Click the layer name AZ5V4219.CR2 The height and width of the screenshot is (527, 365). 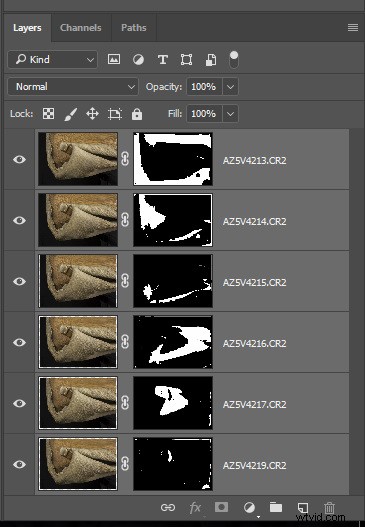[254, 466]
